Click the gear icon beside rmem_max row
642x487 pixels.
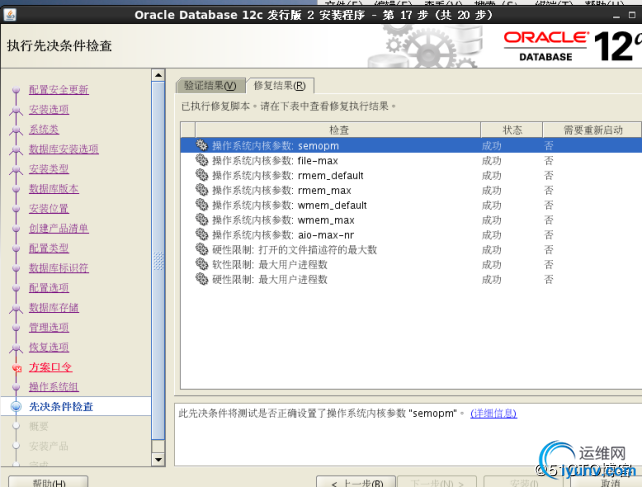coord(201,190)
